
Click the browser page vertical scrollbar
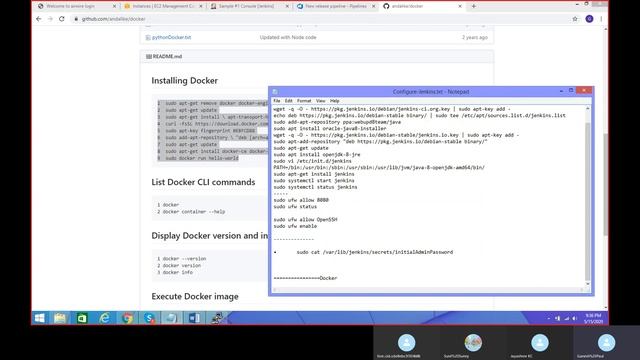[x=605, y=184]
